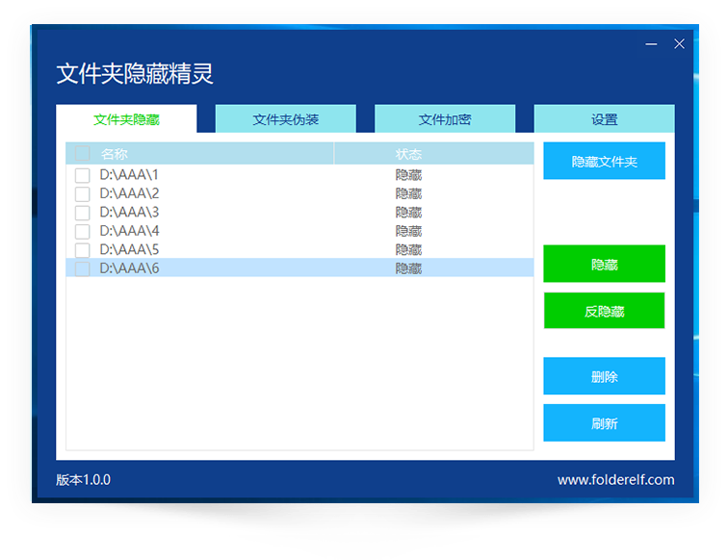Select the row text D:\AAA\2
This screenshot has width=728, height=560.
click(x=129, y=193)
